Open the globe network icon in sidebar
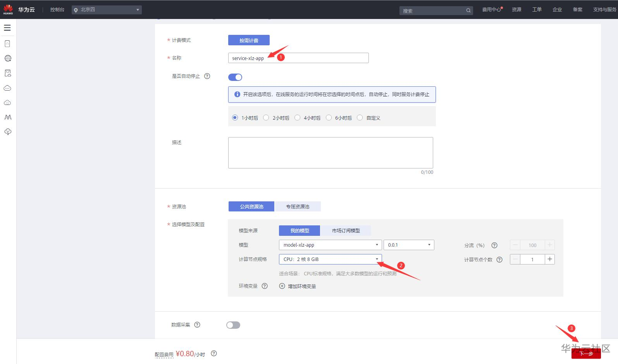The image size is (618, 364). pos(8,58)
